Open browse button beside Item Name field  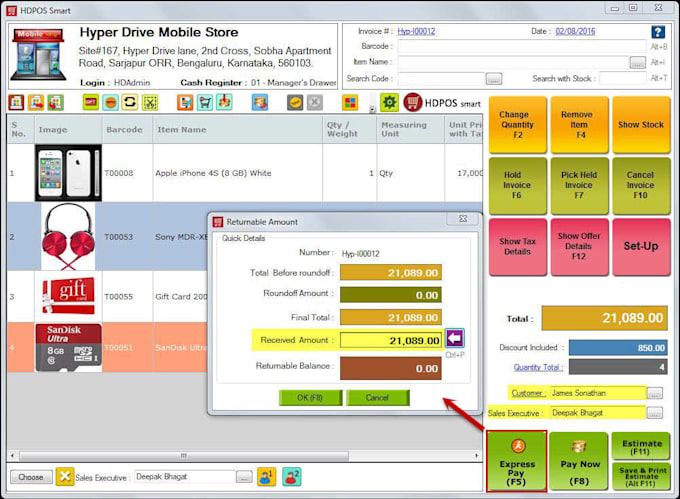point(637,62)
